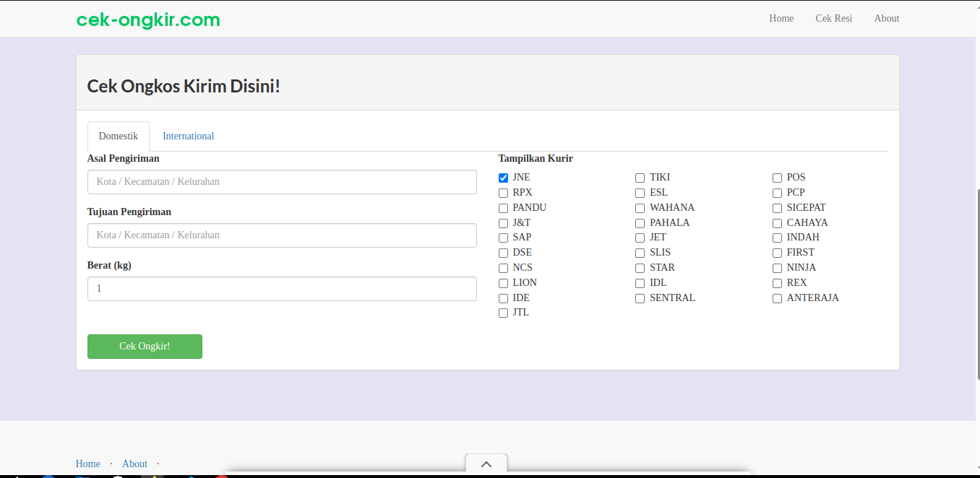The image size is (980, 478).
Task: Open Cek Resi in top navigation
Action: pos(833,19)
